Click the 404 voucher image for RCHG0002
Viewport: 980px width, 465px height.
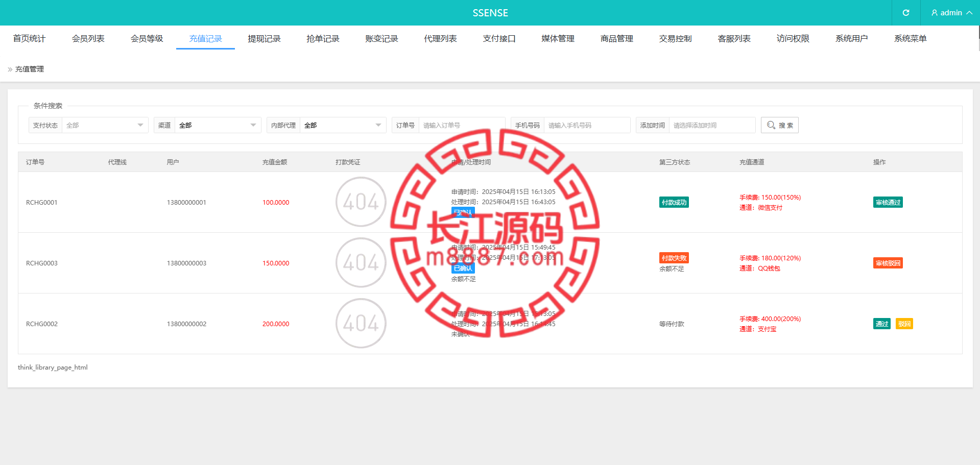coord(361,324)
